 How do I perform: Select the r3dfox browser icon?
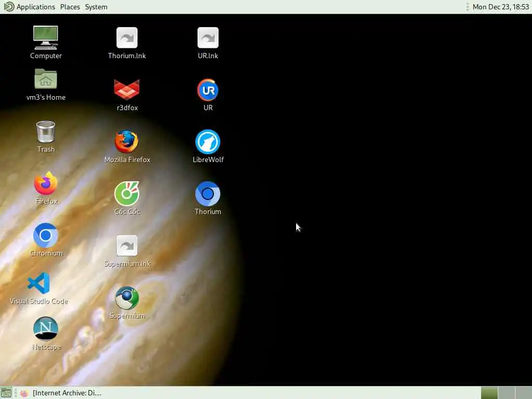(x=127, y=89)
